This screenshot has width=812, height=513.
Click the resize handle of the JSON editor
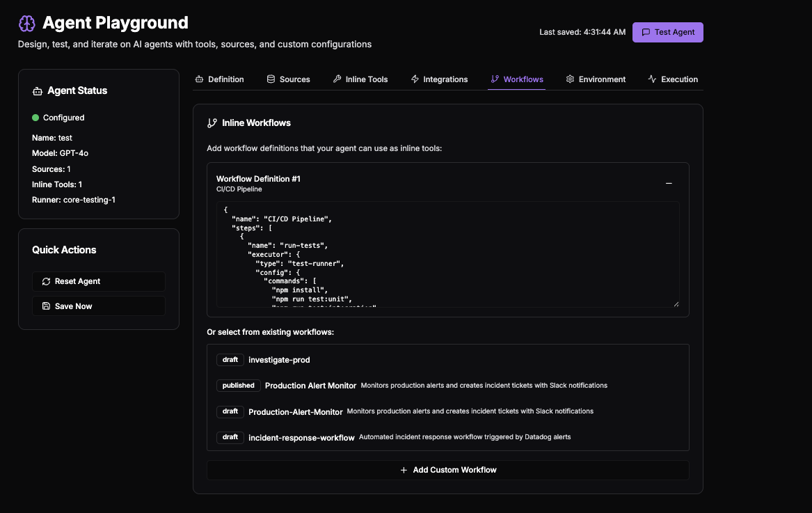tap(676, 304)
